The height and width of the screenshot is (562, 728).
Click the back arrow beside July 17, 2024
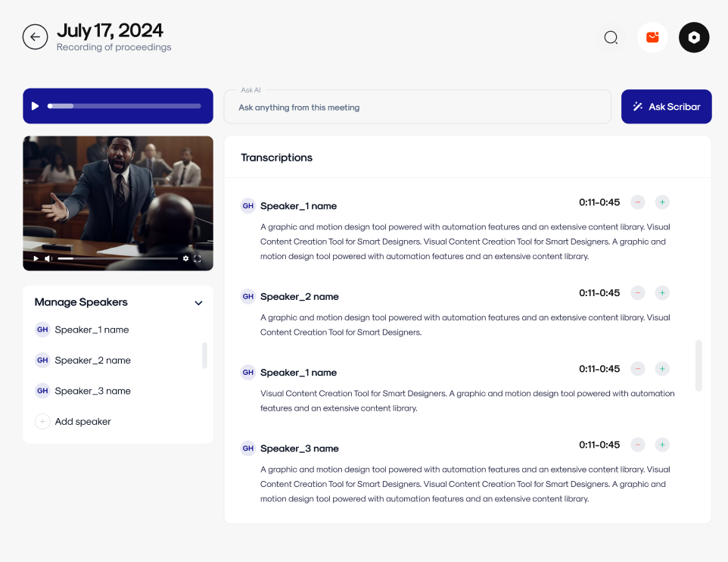pyautogui.click(x=35, y=36)
